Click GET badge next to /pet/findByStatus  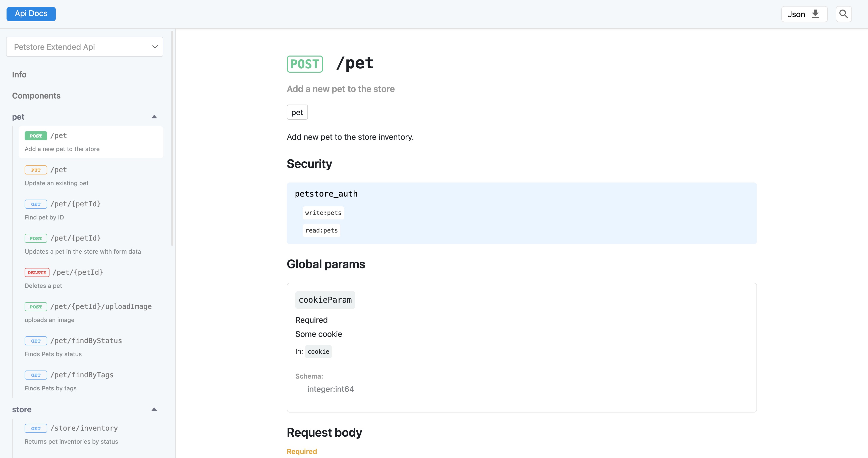pos(36,341)
